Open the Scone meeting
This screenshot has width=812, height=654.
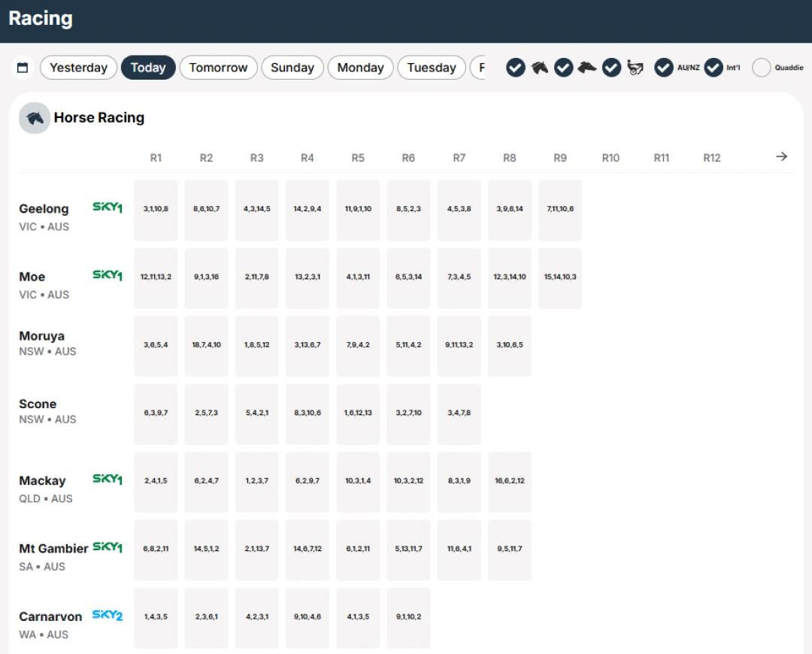(x=38, y=404)
